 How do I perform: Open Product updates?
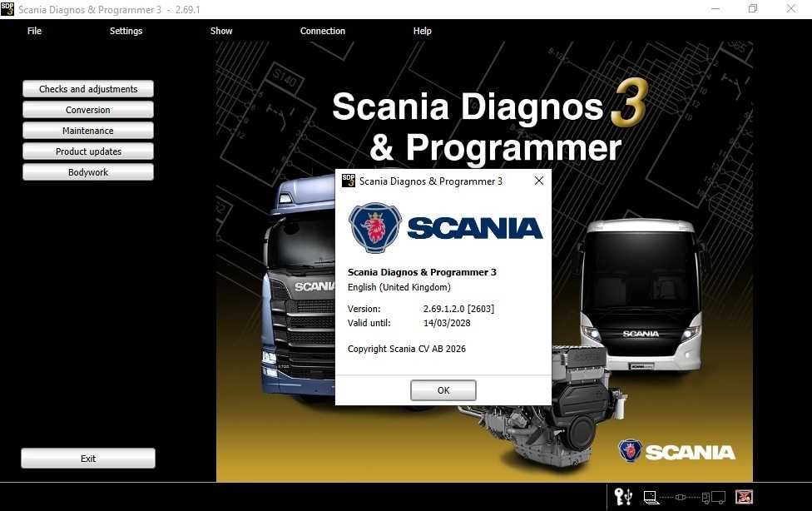[88, 151]
